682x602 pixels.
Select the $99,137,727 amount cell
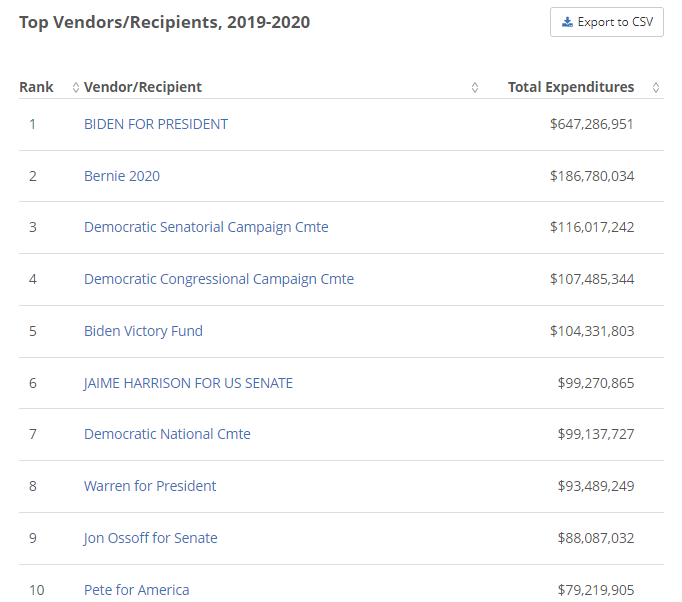click(x=596, y=434)
